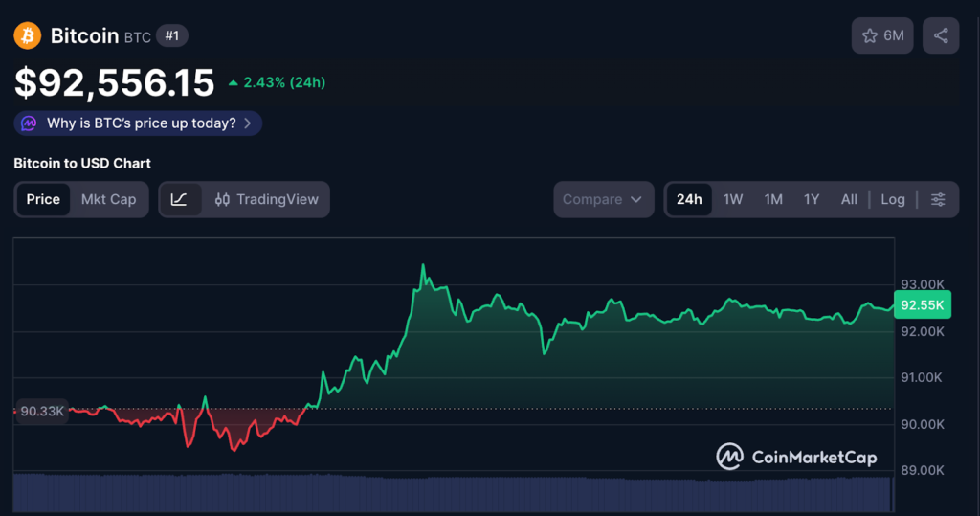Click the CoinMarketCap watermark logo
980x516 pixels.
point(730,457)
